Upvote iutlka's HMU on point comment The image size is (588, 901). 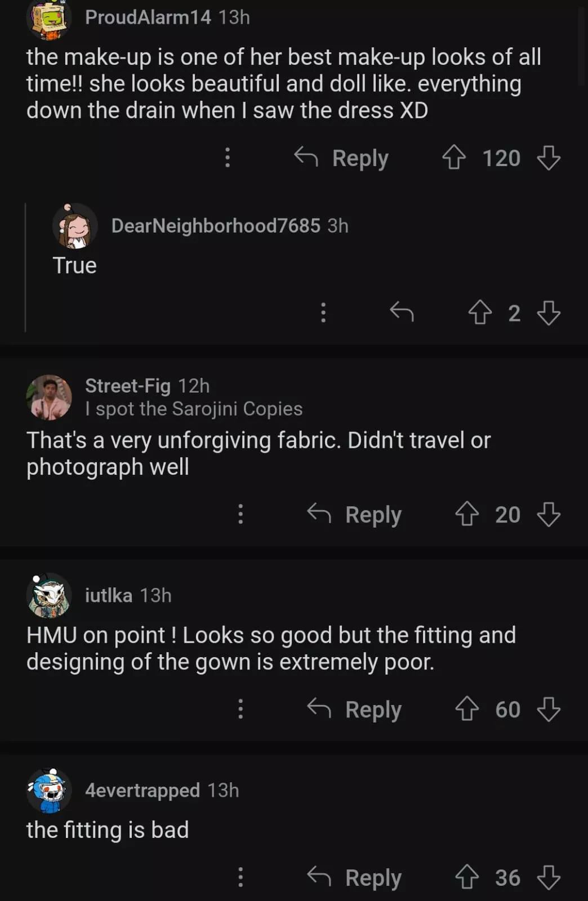466,709
